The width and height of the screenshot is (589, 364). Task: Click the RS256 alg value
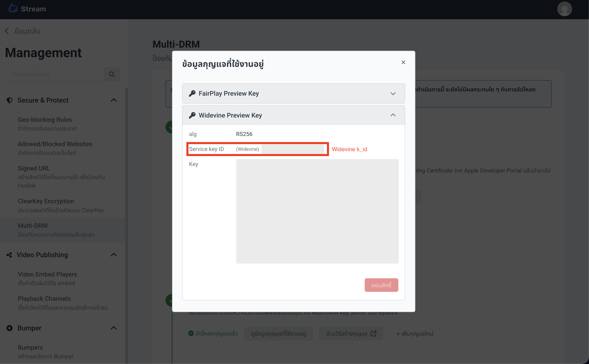pos(244,134)
